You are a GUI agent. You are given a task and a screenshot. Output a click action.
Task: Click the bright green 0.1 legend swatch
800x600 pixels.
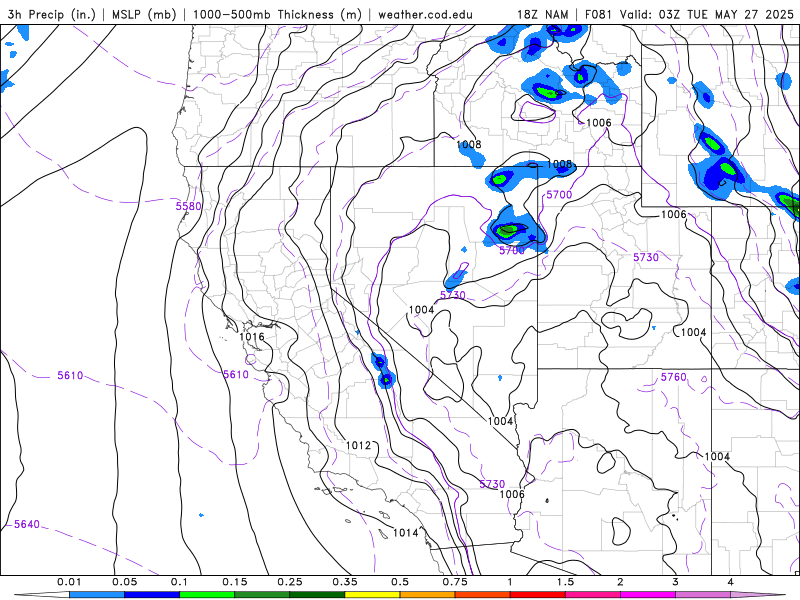coord(207,595)
